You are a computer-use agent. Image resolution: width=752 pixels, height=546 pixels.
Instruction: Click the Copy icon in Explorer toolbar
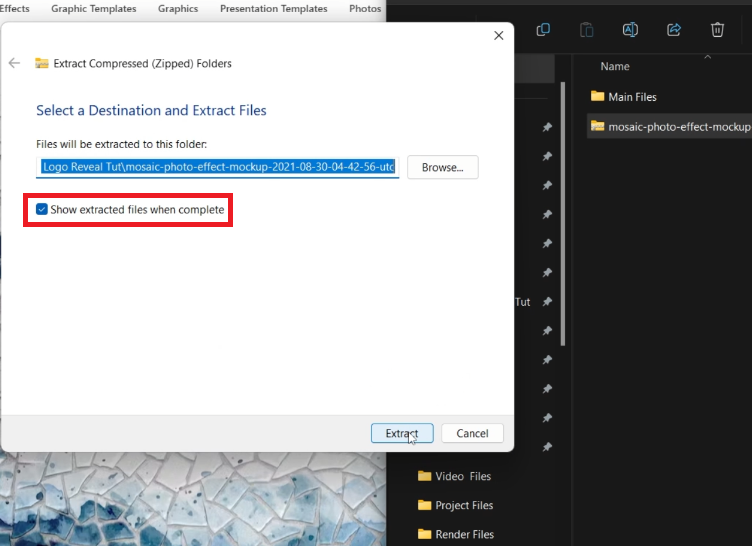click(543, 30)
